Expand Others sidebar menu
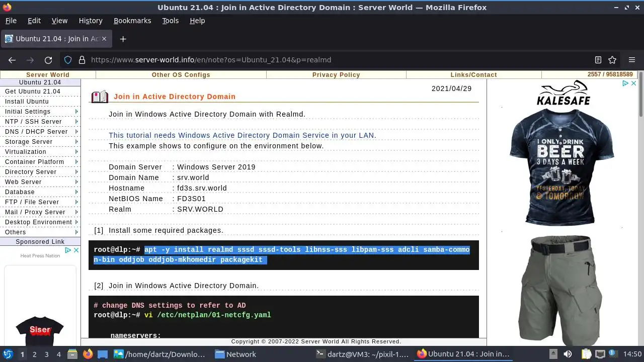The image size is (644, 362). 40,232
